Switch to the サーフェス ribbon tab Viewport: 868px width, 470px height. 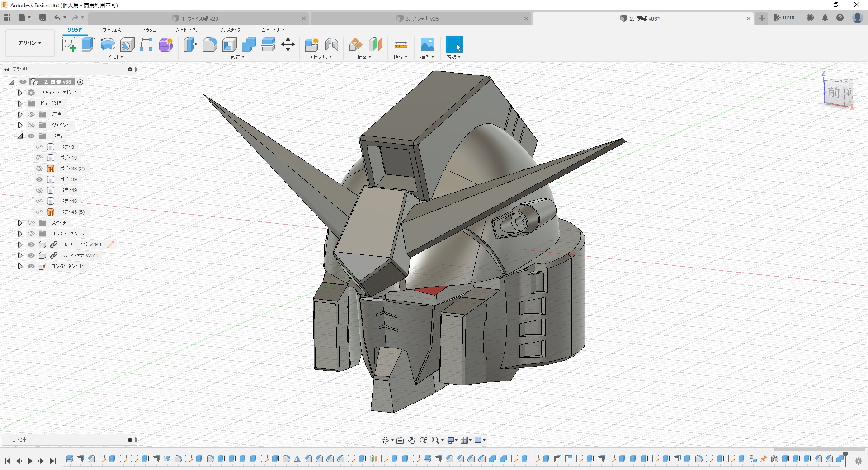pyautogui.click(x=111, y=30)
